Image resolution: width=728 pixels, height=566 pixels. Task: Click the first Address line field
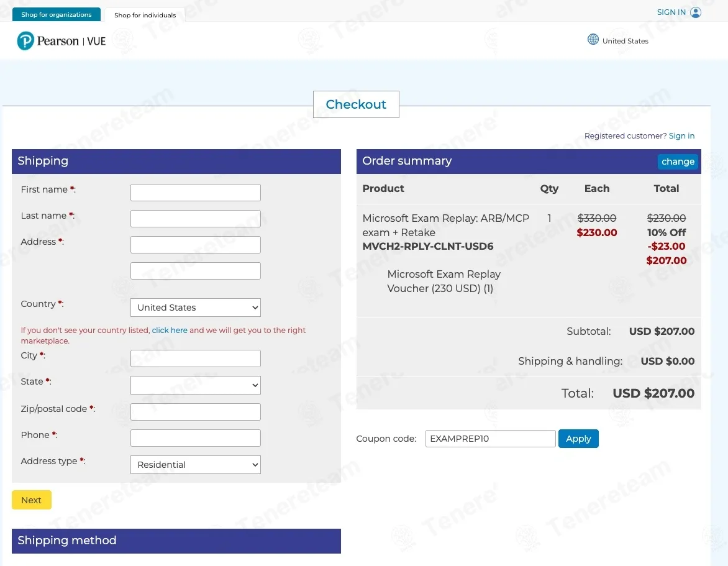pyautogui.click(x=196, y=245)
